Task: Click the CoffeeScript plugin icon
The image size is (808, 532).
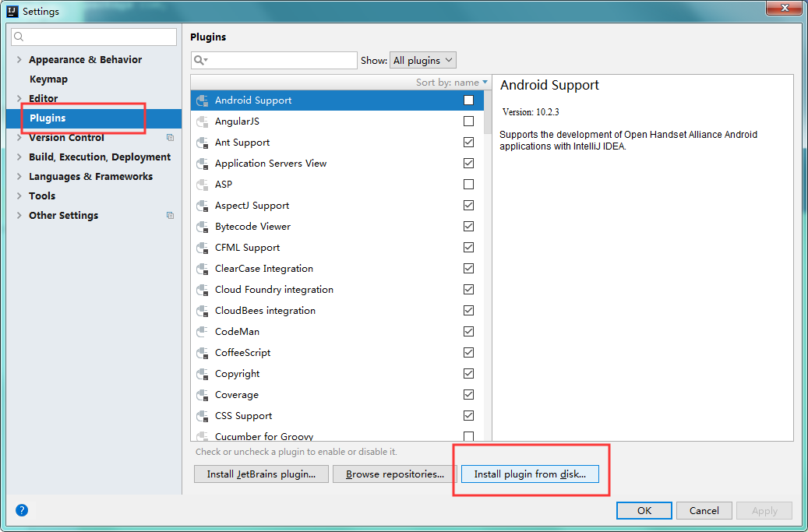Action: pyautogui.click(x=202, y=353)
